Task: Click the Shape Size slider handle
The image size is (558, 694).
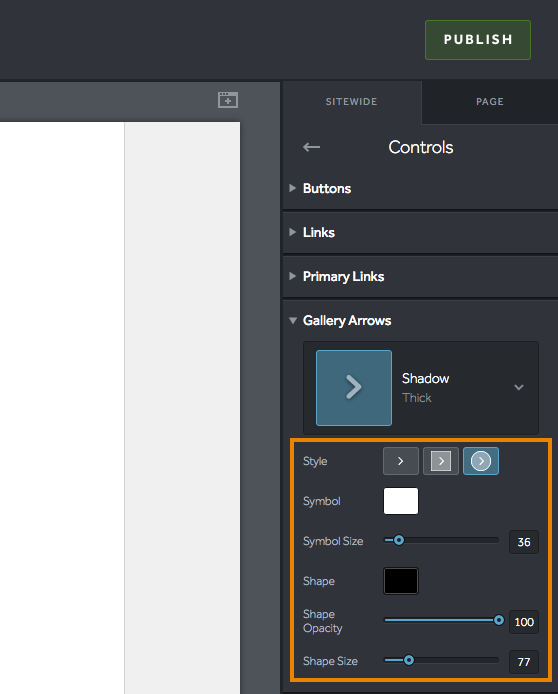Action: coord(409,660)
